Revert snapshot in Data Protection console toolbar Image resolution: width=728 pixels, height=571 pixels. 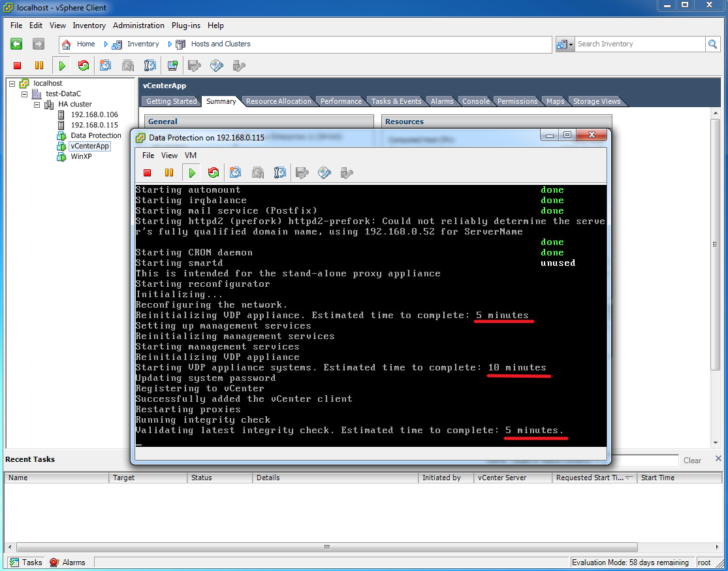pyautogui.click(x=258, y=173)
